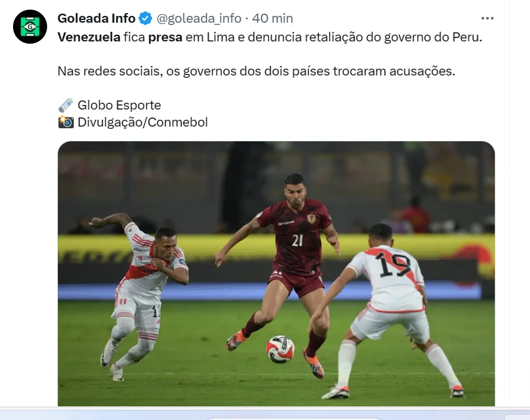Click the Globo Esporte source text
The image size is (530, 420).
[x=119, y=105]
